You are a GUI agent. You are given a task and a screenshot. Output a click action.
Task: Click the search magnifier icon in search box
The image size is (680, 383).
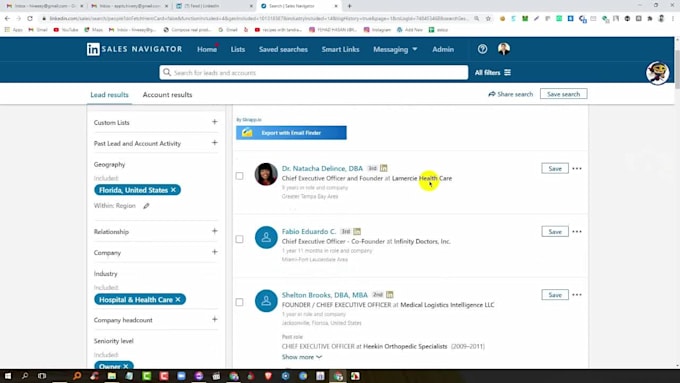[x=167, y=72]
